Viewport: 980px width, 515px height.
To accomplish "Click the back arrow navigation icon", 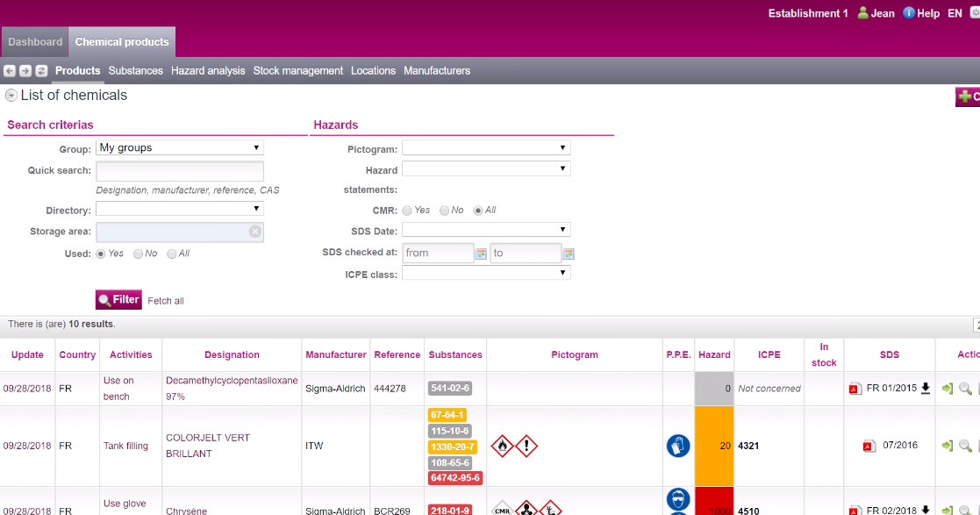I will coord(10,71).
